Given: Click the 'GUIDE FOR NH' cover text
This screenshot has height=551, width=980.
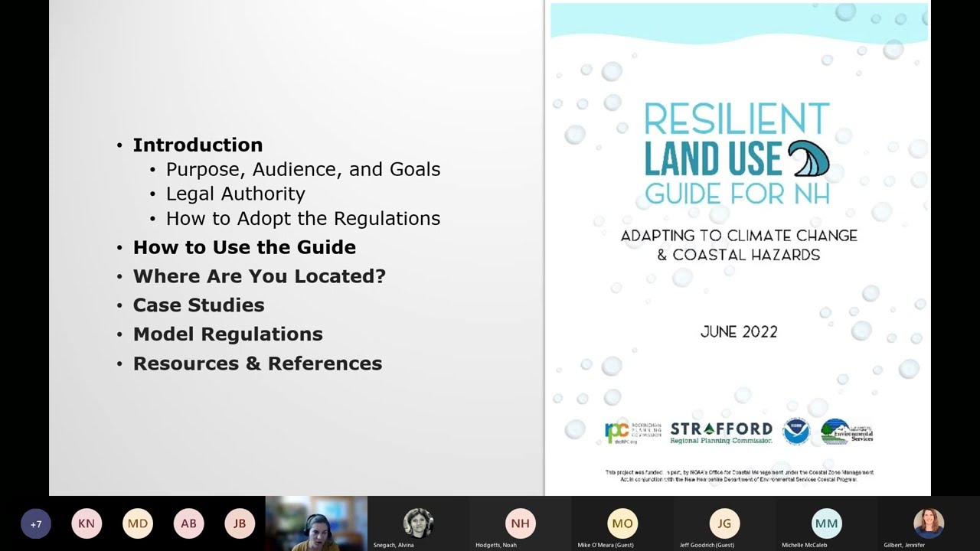Looking at the screenshot, I should pos(737,194).
